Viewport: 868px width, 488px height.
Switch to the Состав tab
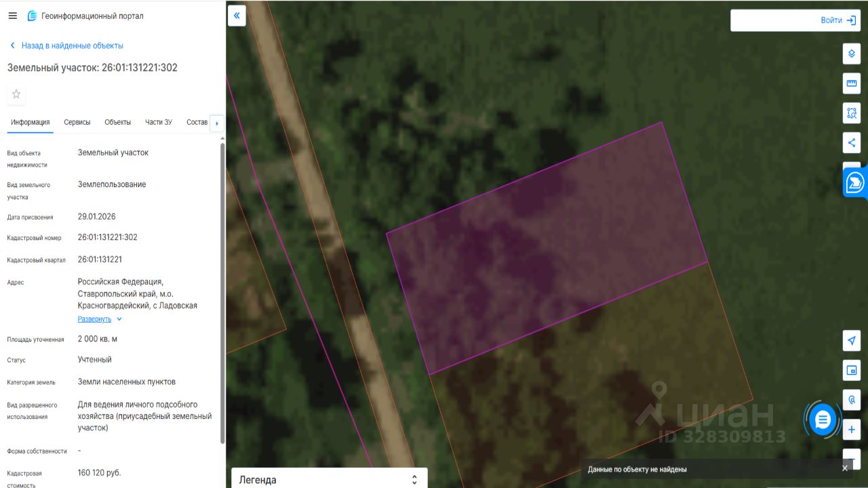197,122
